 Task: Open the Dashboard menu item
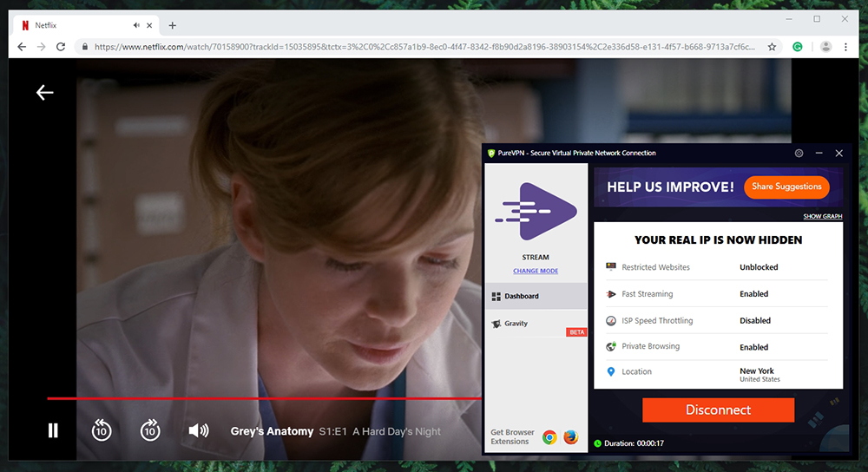(x=536, y=296)
